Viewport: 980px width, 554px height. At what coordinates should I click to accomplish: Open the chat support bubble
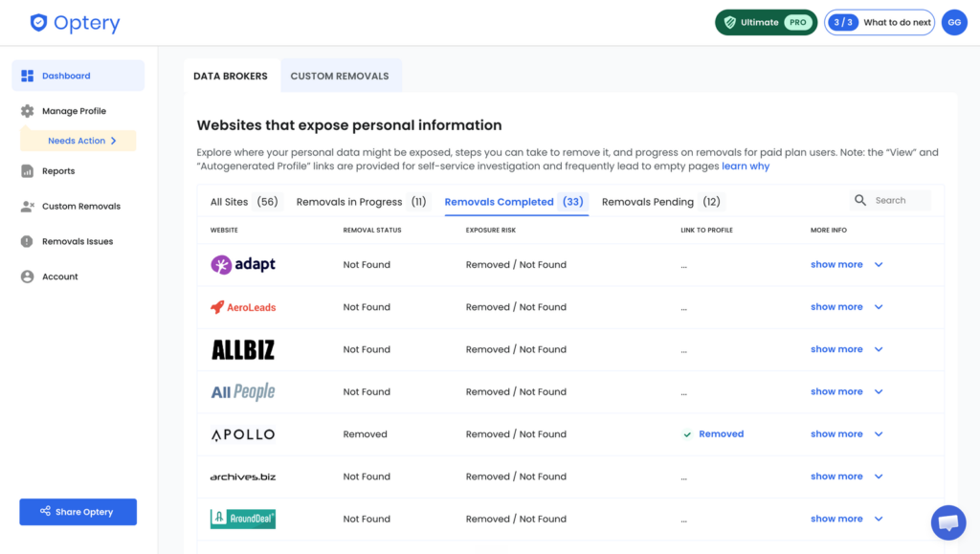pyautogui.click(x=948, y=522)
